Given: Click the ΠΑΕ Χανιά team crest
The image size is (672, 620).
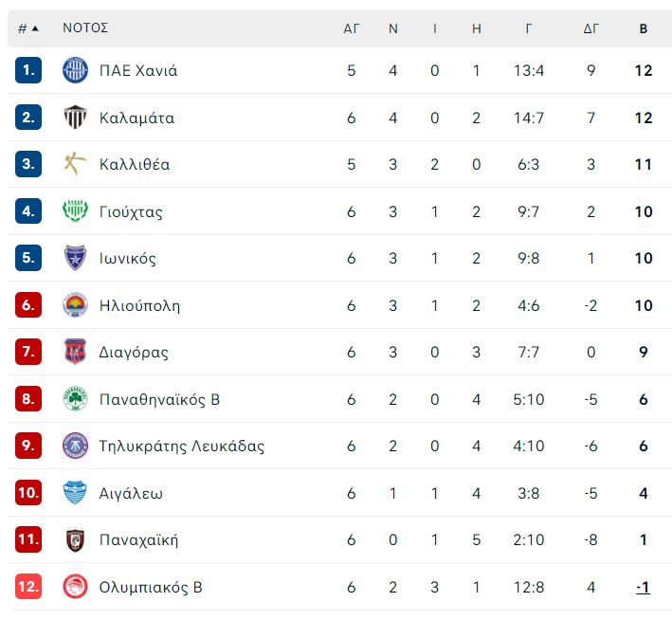Looking at the screenshot, I should (x=75, y=70).
